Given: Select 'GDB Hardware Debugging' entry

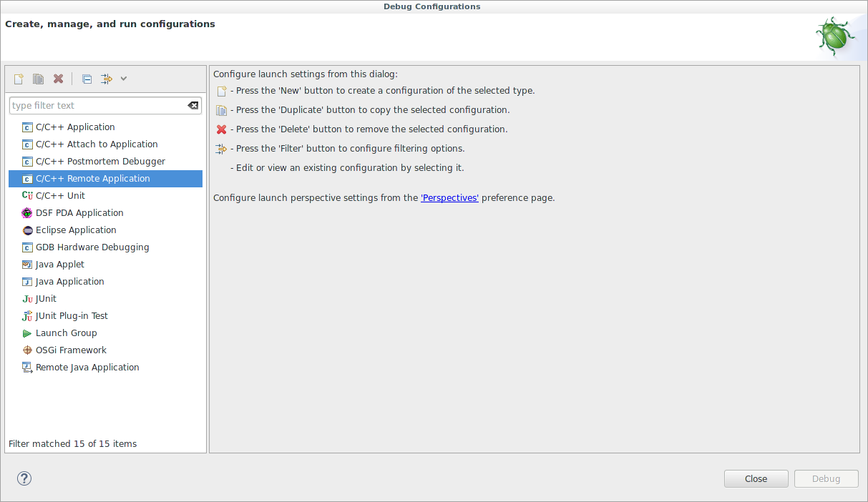Looking at the screenshot, I should pos(92,247).
